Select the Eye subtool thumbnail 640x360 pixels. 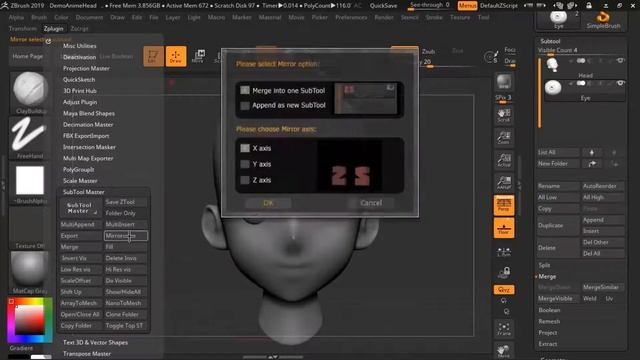553,87
